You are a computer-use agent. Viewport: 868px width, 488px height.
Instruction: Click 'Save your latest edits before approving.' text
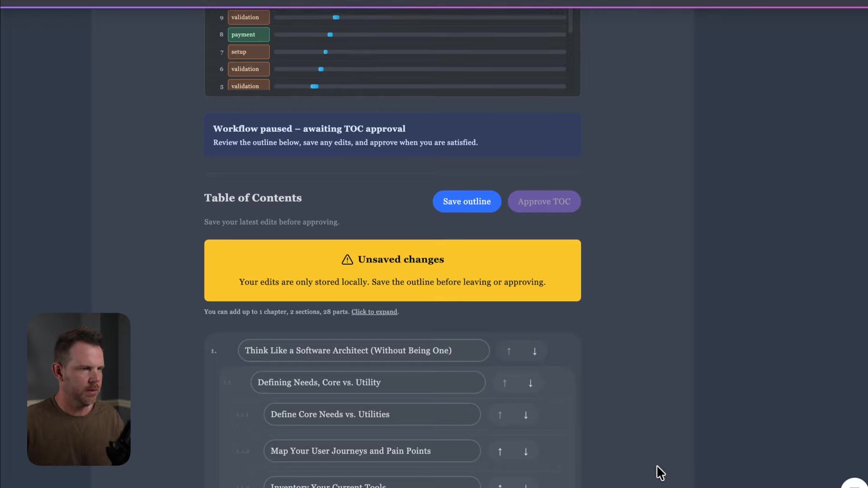[x=272, y=222]
